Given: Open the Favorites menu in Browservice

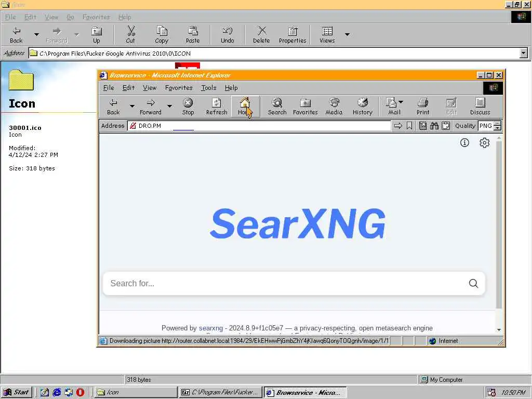Looking at the screenshot, I should (x=179, y=88).
